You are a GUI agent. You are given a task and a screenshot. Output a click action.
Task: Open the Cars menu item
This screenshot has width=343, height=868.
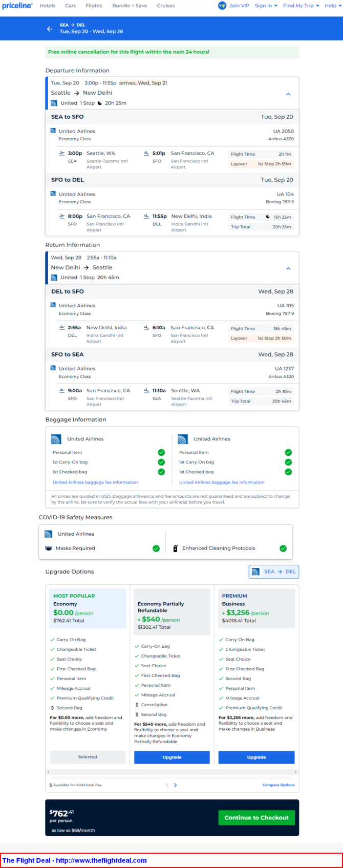(x=71, y=6)
